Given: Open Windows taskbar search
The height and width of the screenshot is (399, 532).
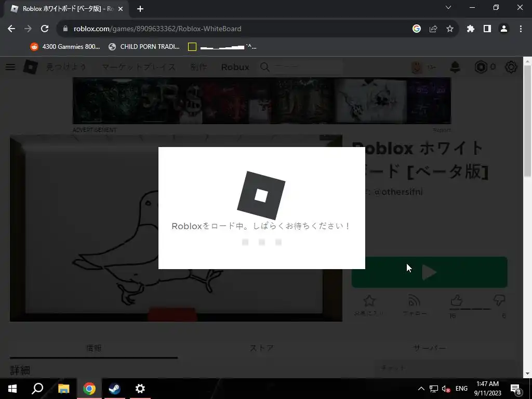Looking at the screenshot, I should coord(37,389).
